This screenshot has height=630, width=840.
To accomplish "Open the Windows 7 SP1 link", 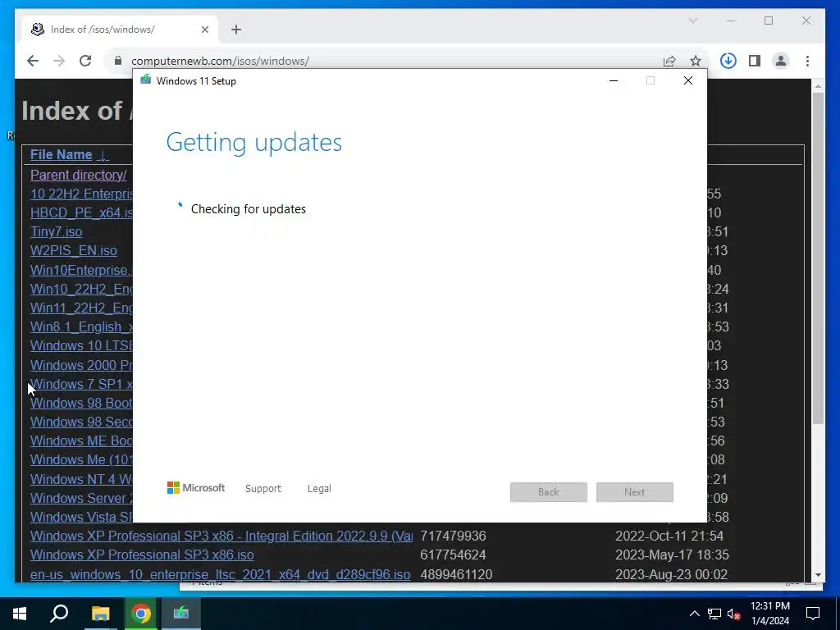I will click(x=81, y=384).
